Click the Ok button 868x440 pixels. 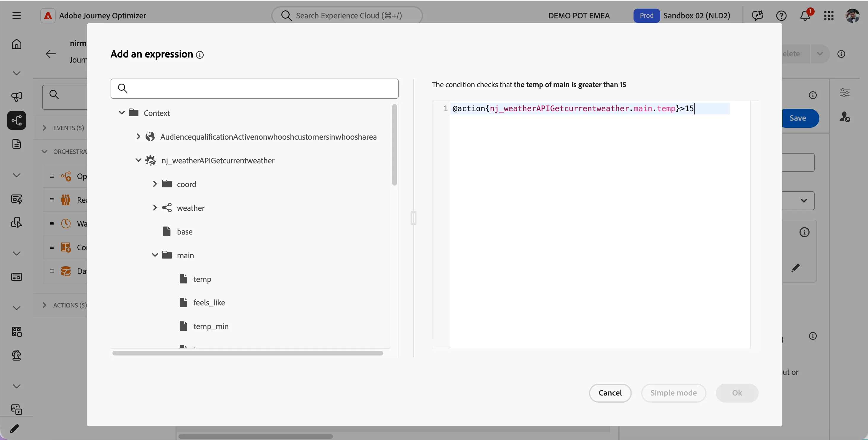pyautogui.click(x=737, y=393)
